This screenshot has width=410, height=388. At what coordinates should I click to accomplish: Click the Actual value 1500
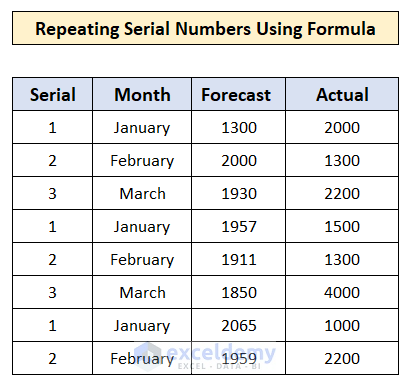click(342, 226)
